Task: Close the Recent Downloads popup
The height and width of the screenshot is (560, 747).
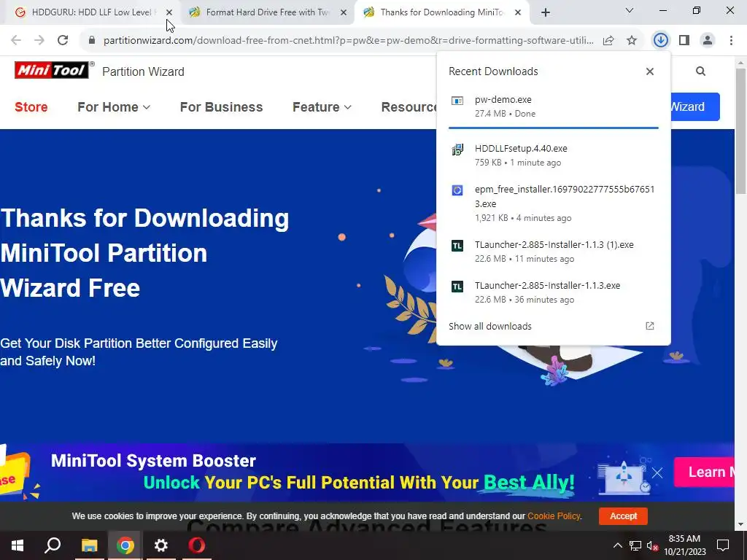Action: tap(650, 71)
